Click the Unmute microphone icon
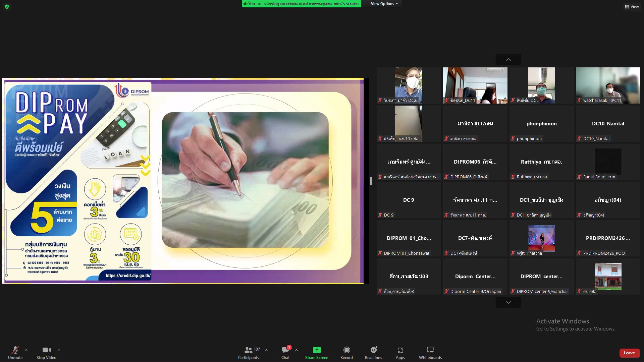This screenshot has width=644, height=362. tap(15, 350)
